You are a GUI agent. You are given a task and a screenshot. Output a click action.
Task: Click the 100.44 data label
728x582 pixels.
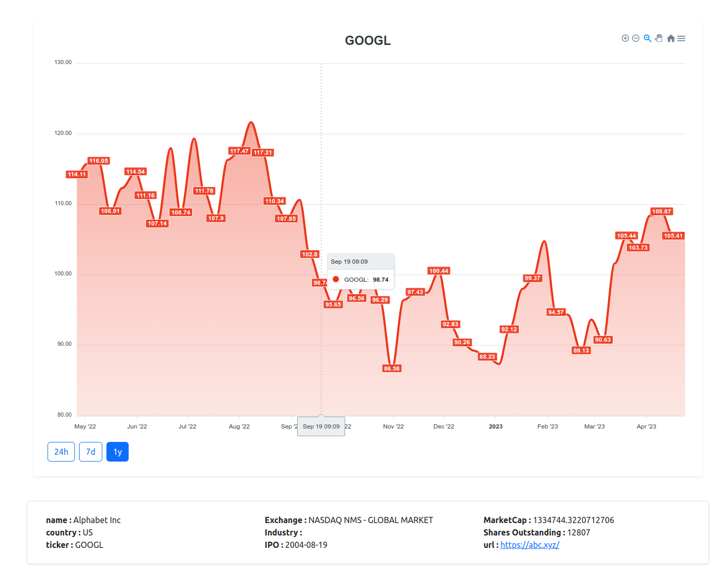tap(439, 271)
